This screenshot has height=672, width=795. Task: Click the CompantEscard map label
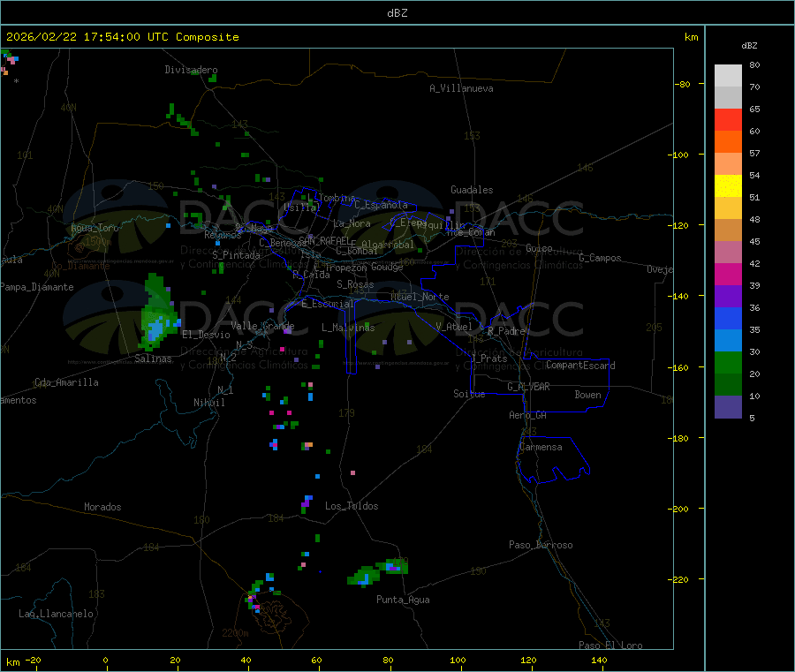pyautogui.click(x=580, y=365)
